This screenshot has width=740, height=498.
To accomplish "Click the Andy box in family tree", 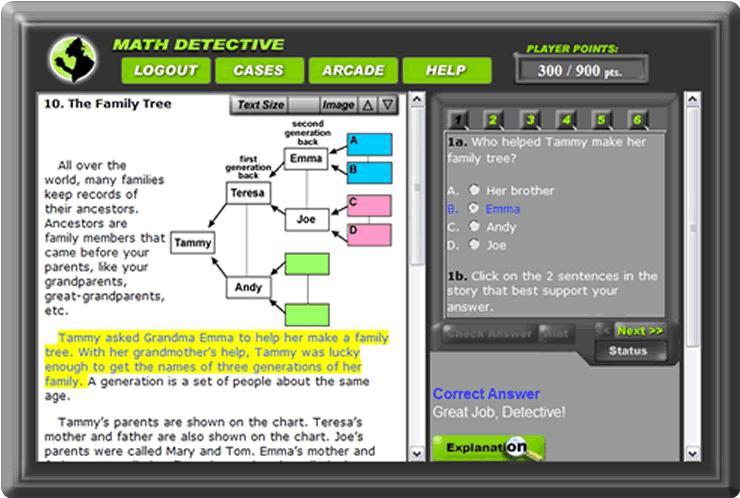I will coord(249,287).
